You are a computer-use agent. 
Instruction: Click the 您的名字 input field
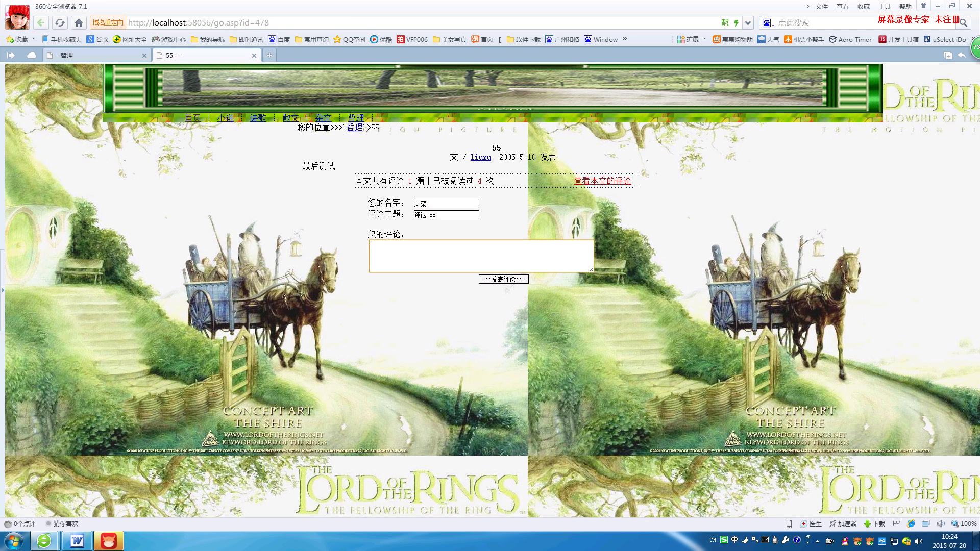(446, 204)
